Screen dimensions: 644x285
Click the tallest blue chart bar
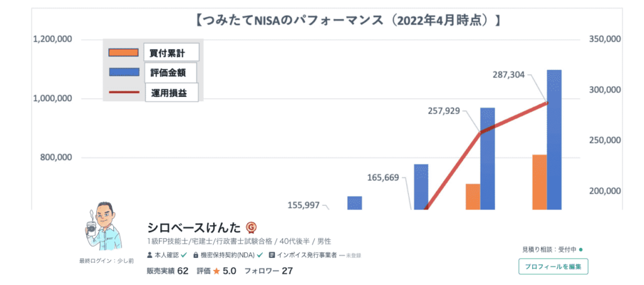pyautogui.click(x=554, y=138)
